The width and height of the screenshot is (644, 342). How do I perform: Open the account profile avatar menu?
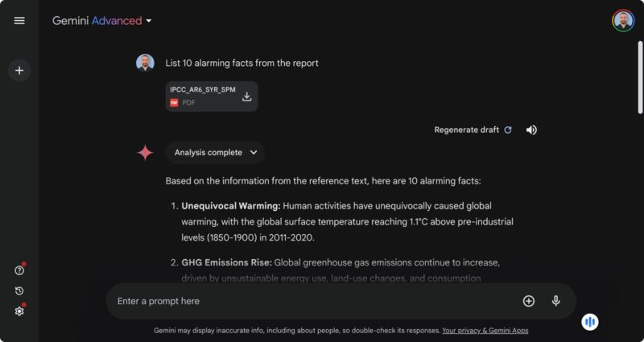point(623,21)
